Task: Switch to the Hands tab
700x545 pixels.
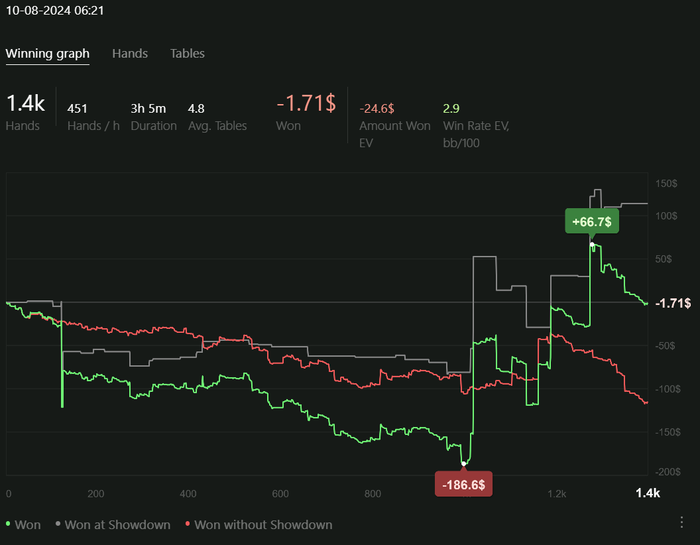Action: 130,53
